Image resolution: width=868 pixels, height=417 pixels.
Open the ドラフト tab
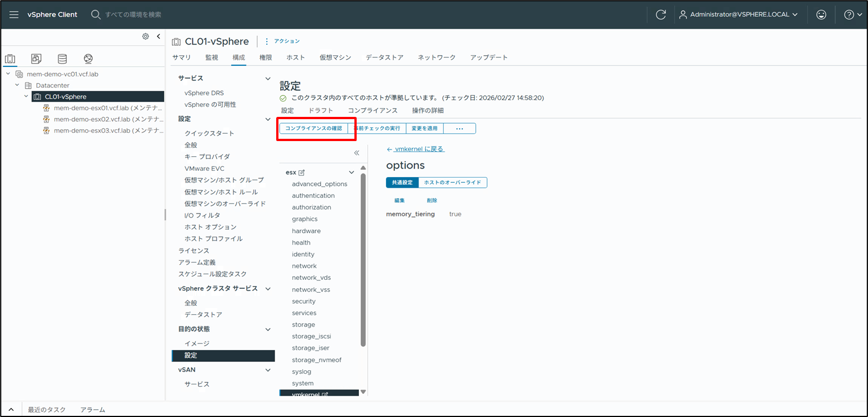click(x=320, y=110)
